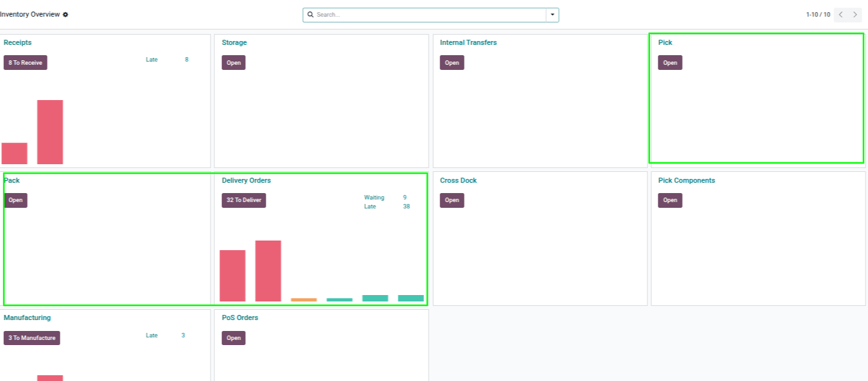Click the Inventory Overview heading

30,15
